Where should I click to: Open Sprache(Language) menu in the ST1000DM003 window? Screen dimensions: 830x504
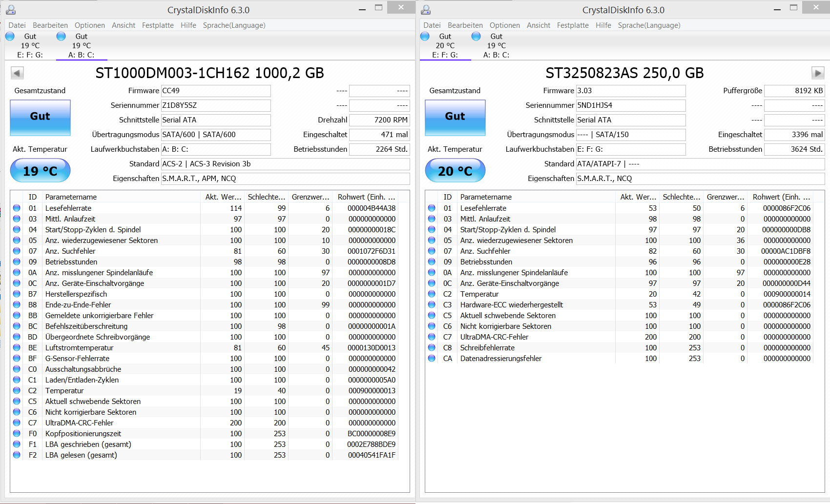click(234, 25)
